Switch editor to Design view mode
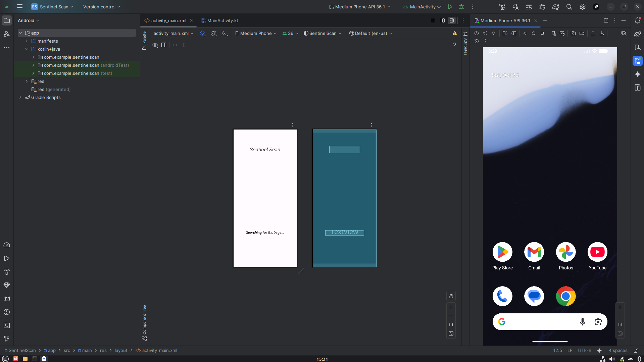This screenshot has height=362, width=644. click(452, 20)
